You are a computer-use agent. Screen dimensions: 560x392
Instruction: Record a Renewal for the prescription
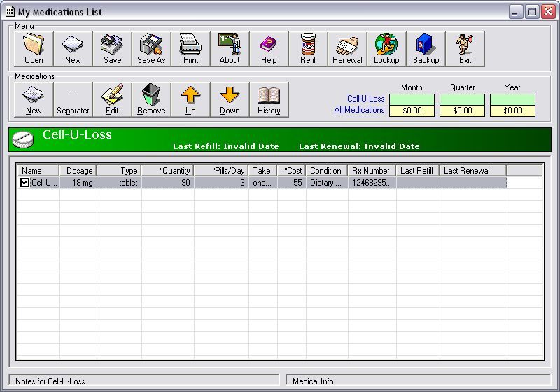(x=347, y=49)
